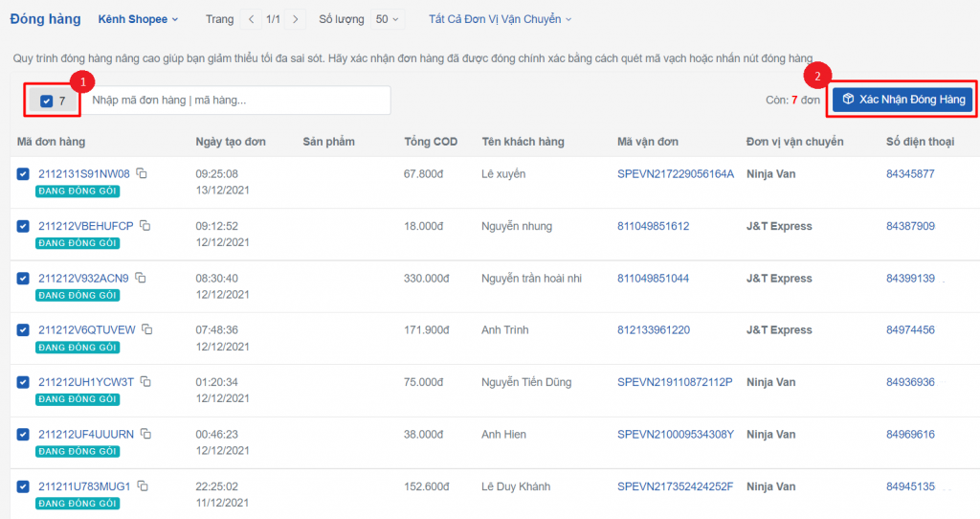Open Tất Cả Đơn Vị Vận Chuyển dropdown
980x519 pixels.
(500, 19)
